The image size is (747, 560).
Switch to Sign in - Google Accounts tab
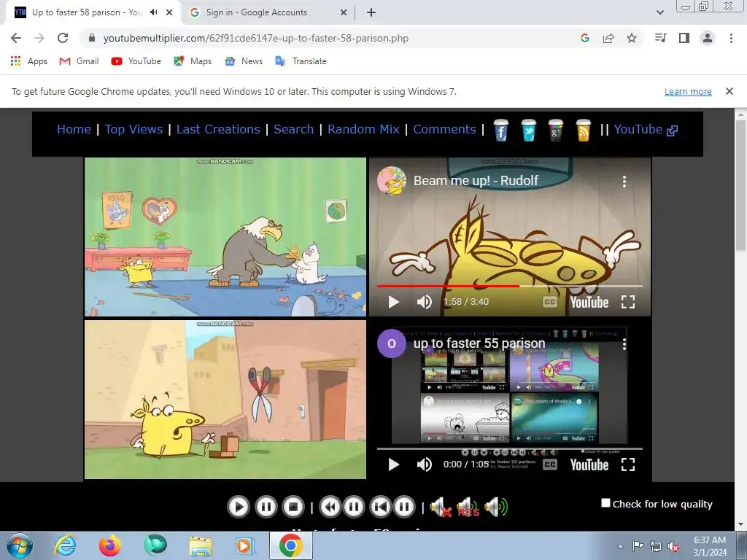pyautogui.click(x=257, y=12)
